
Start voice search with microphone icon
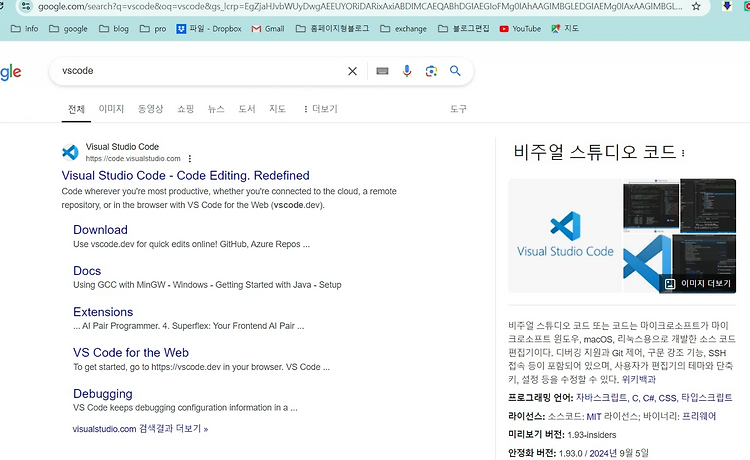(x=407, y=71)
